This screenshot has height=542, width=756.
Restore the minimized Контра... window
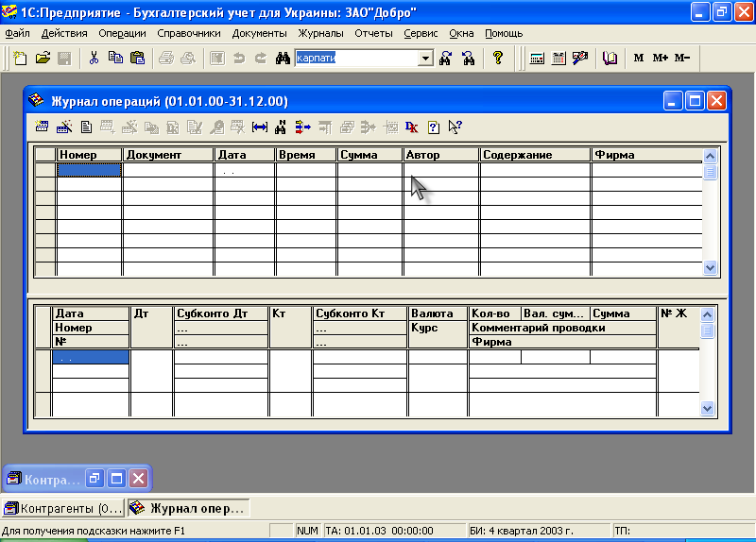pyautogui.click(x=94, y=479)
